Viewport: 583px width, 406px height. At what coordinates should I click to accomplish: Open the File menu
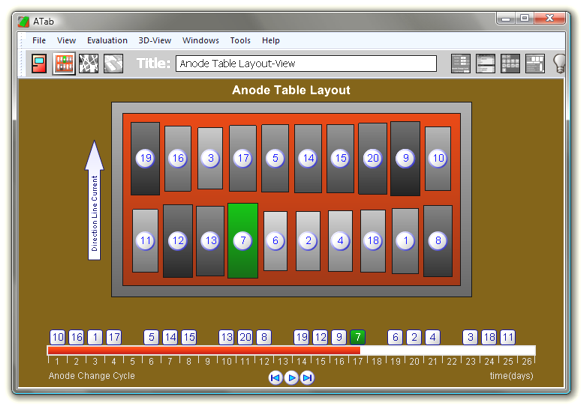pyautogui.click(x=39, y=40)
